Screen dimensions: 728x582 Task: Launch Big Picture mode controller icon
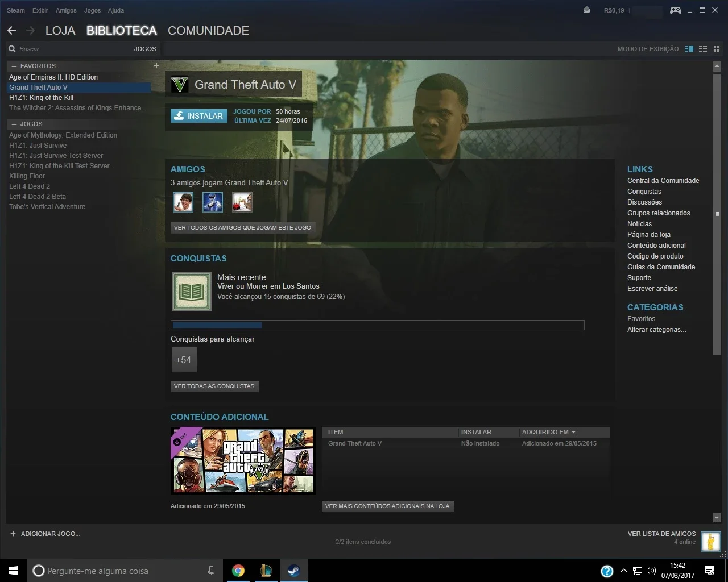(675, 10)
